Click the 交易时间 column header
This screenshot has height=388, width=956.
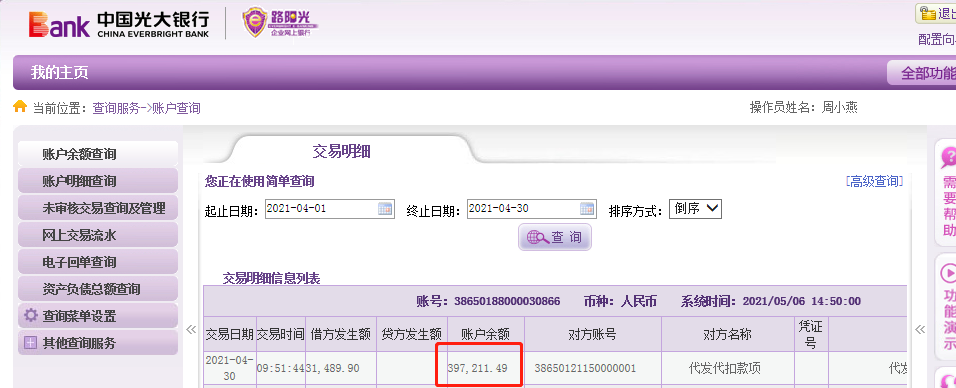tap(280, 334)
